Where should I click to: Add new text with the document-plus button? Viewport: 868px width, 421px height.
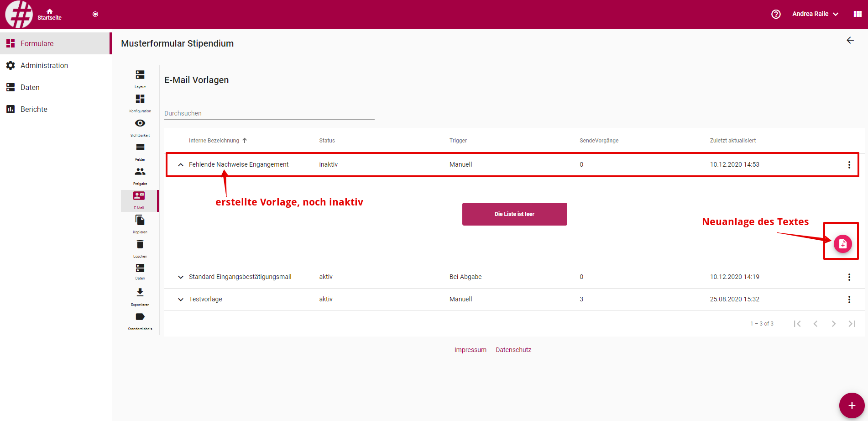(842, 244)
